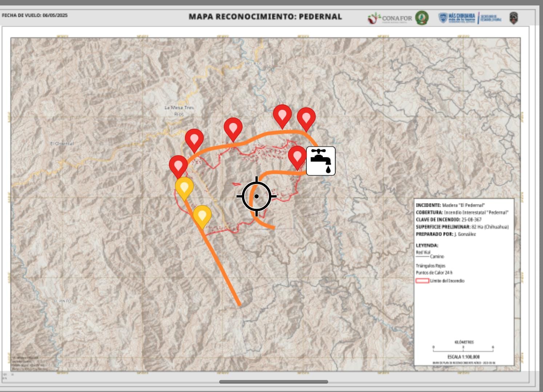
Task: Select the black crosshair target marker
Action: point(257,196)
